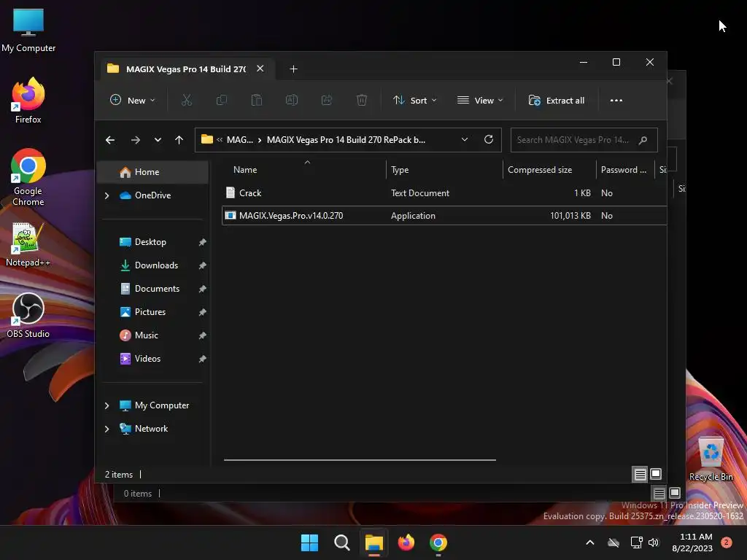Click Extract all button
The width and height of the screenshot is (747, 560).
(x=556, y=101)
